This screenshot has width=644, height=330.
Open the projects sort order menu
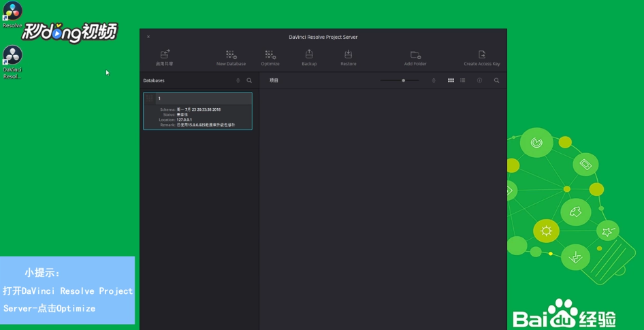(434, 80)
